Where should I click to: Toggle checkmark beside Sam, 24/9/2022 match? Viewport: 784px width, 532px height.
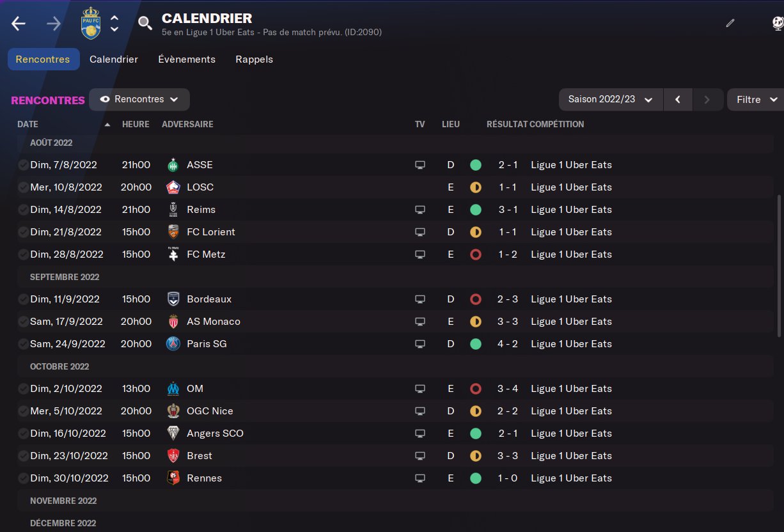(23, 344)
